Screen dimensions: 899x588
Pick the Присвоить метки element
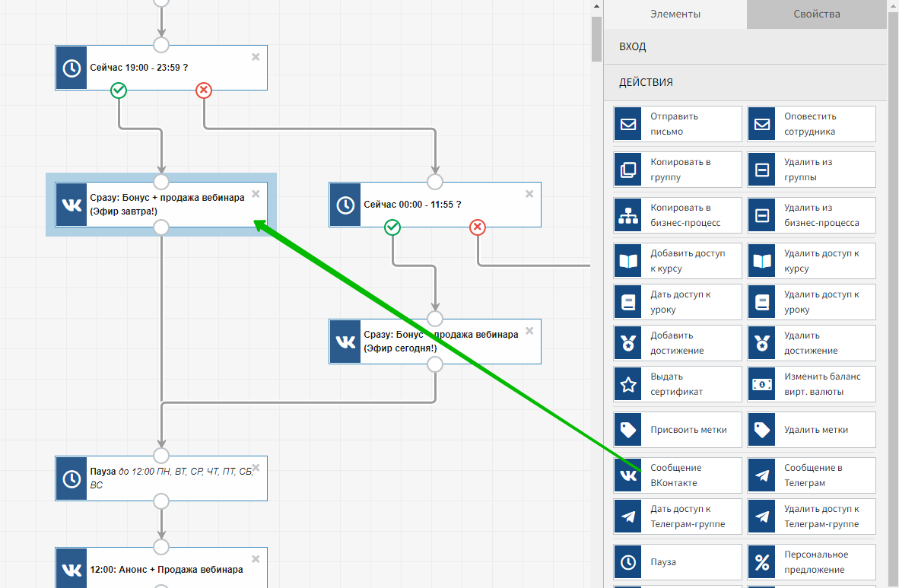[x=678, y=430]
